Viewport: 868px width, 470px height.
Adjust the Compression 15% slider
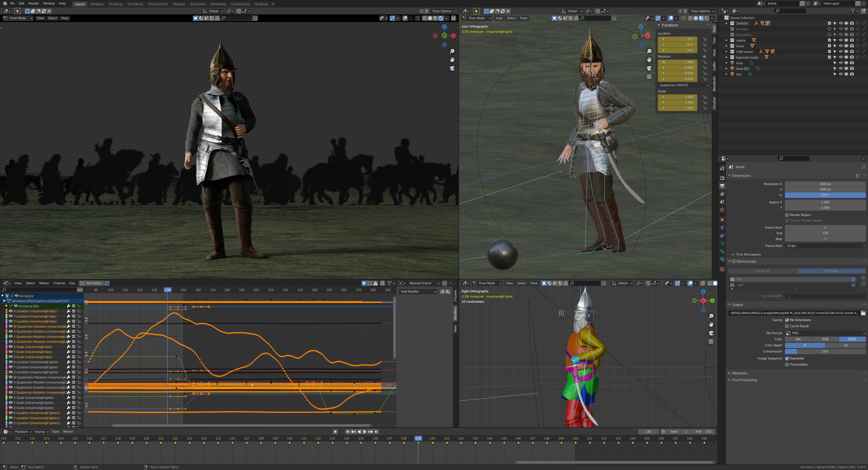[825, 352]
